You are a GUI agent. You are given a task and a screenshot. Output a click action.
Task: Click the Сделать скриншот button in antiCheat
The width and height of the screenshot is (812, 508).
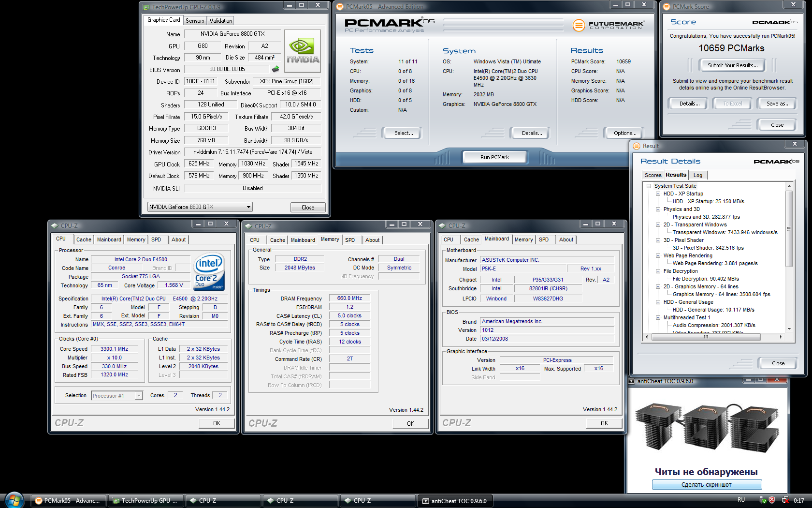point(707,485)
